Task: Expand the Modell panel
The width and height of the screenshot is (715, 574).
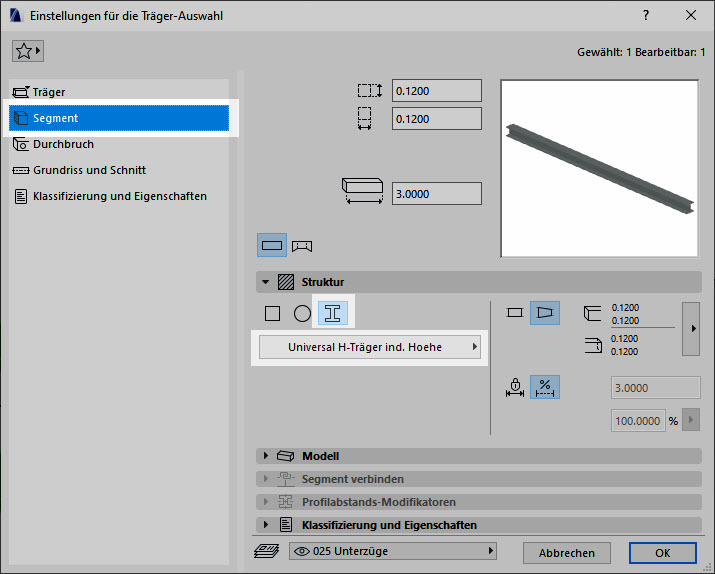Action: [x=266, y=456]
